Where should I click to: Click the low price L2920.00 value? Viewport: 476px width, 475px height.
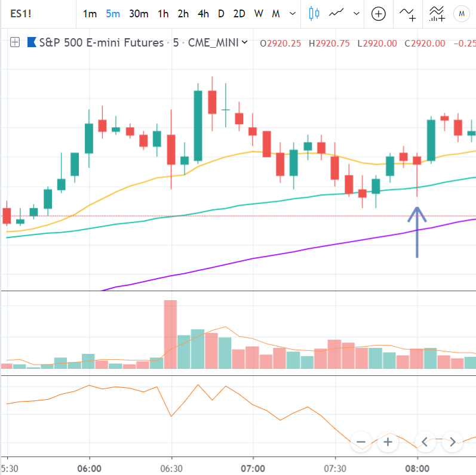(x=377, y=44)
